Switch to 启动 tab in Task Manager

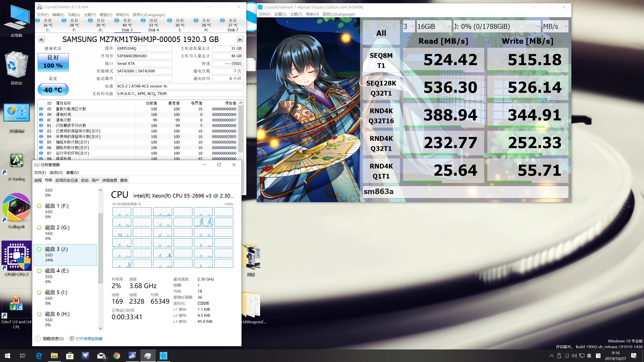(85, 180)
